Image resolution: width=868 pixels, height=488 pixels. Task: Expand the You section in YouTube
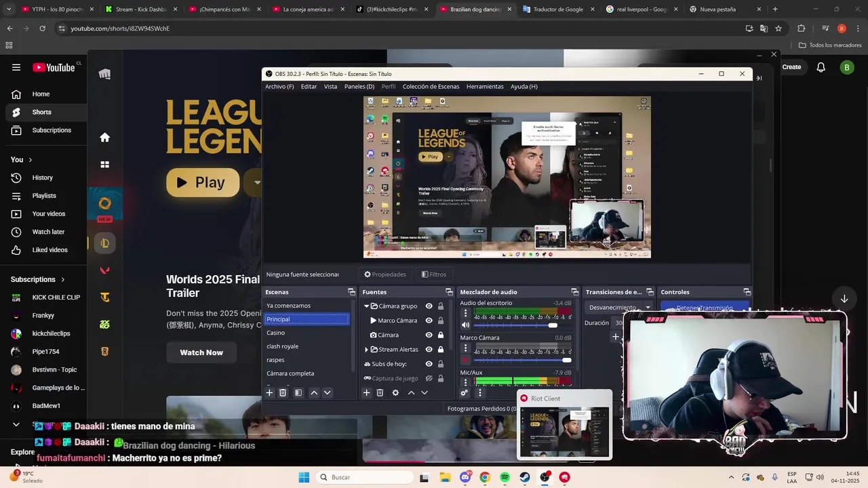click(x=30, y=160)
